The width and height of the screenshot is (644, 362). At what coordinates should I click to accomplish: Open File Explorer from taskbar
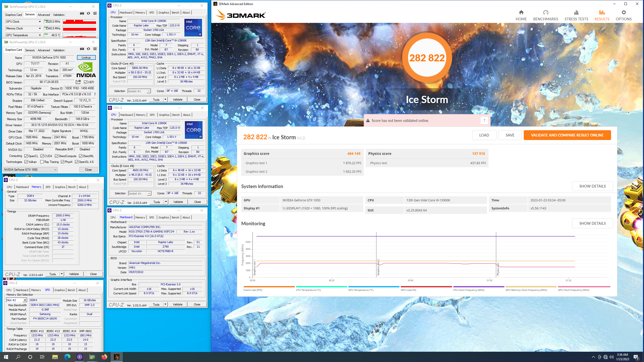(55, 357)
